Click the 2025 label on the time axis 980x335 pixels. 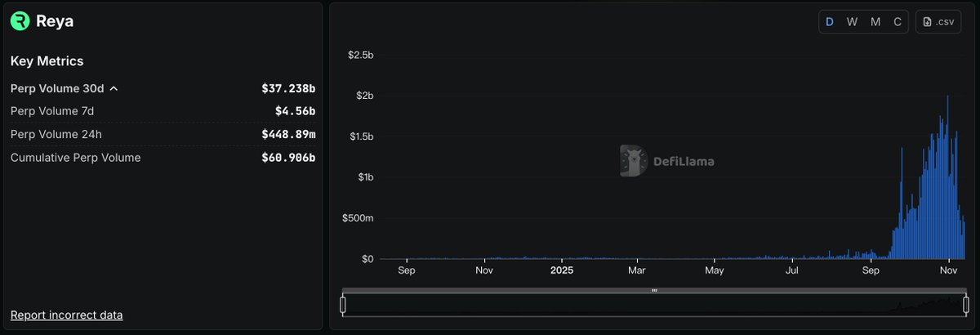pyautogui.click(x=562, y=270)
